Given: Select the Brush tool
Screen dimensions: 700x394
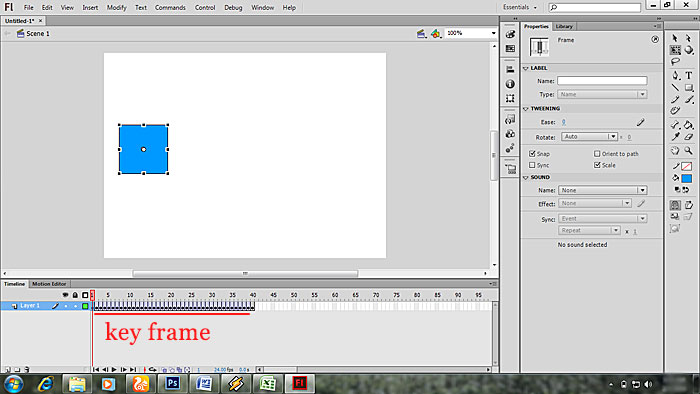Looking at the screenshot, I should click(689, 100).
